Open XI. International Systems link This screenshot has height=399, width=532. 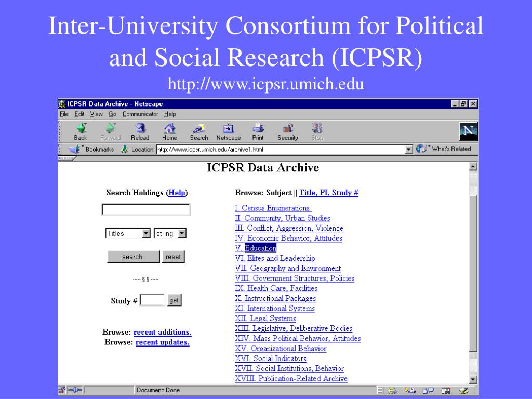pos(275,309)
